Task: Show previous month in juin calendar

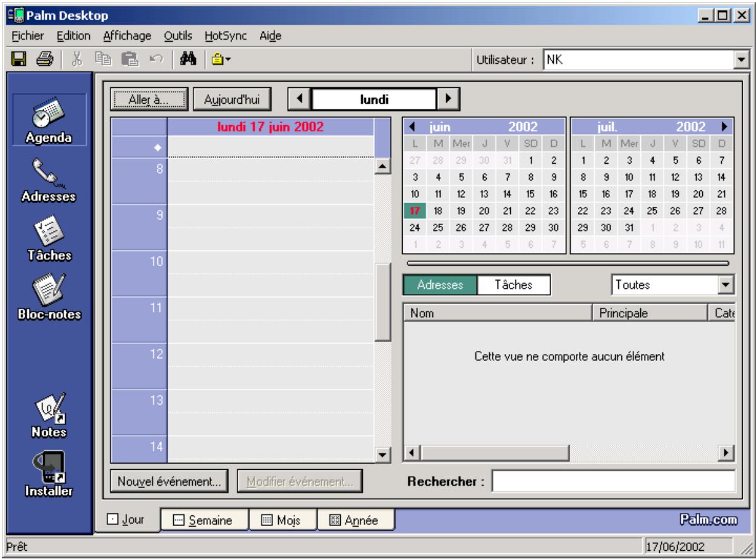Action: pyautogui.click(x=412, y=127)
